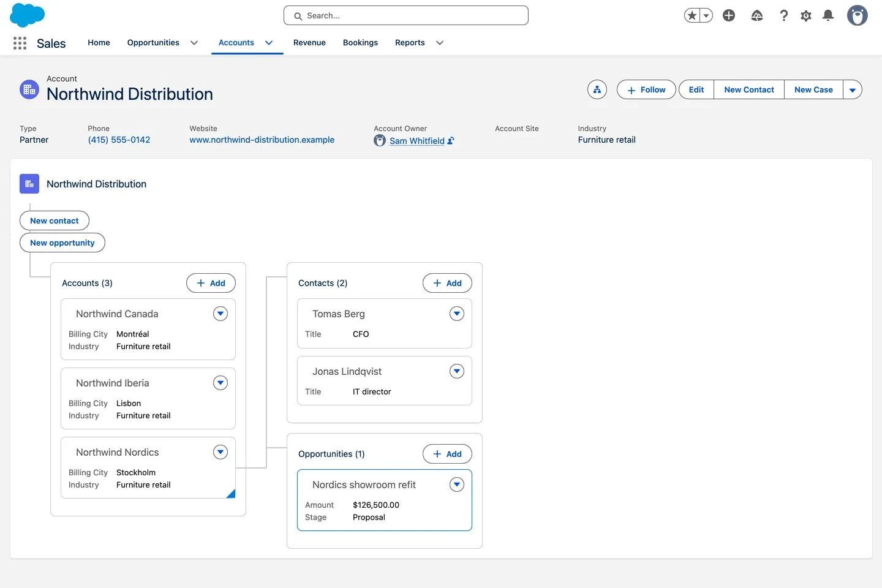Open Sam Whitfield owner link
This screenshot has height=588, width=882.
[417, 140]
